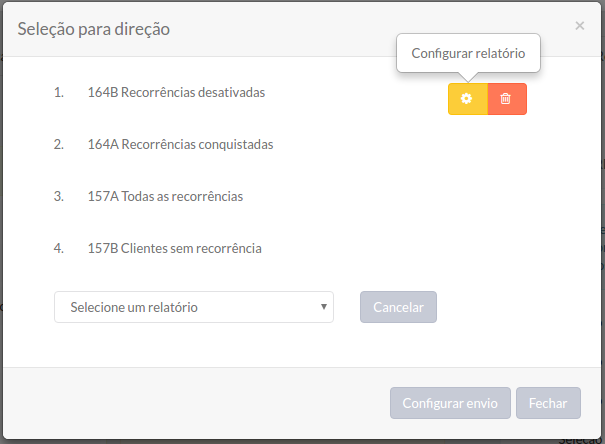605x444 pixels.
Task: Click the empty footer area beside Configurar envio
Action: coord(193,403)
